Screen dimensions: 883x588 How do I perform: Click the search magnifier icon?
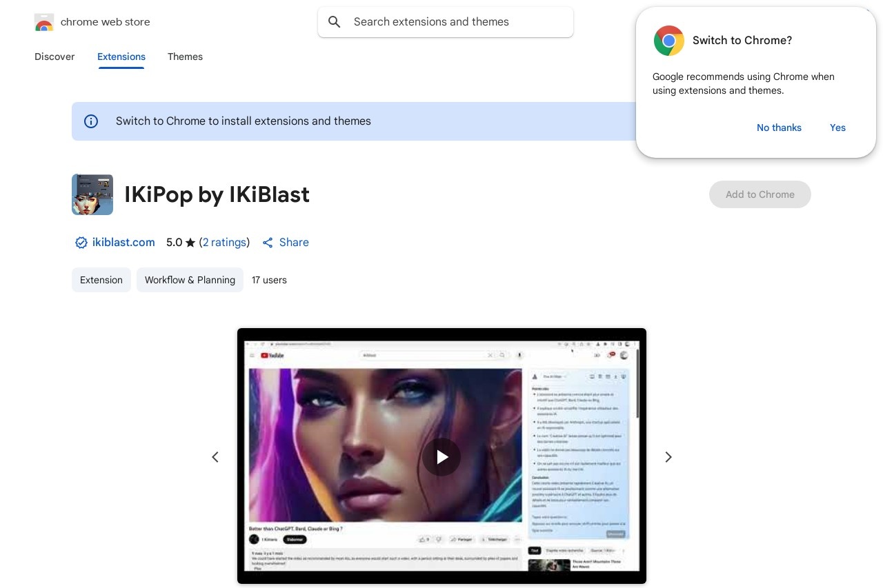tap(335, 22)
